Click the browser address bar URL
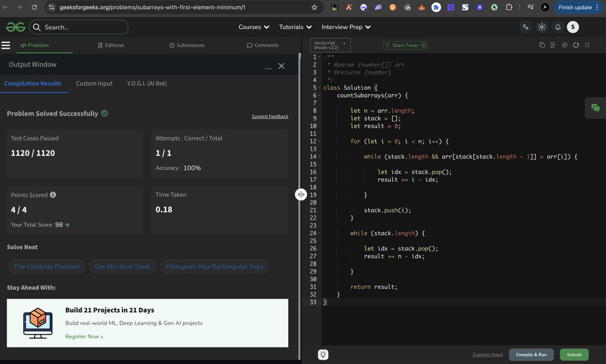Image resolution: width=606 pixels, height=364 pixels. (153, 8)
